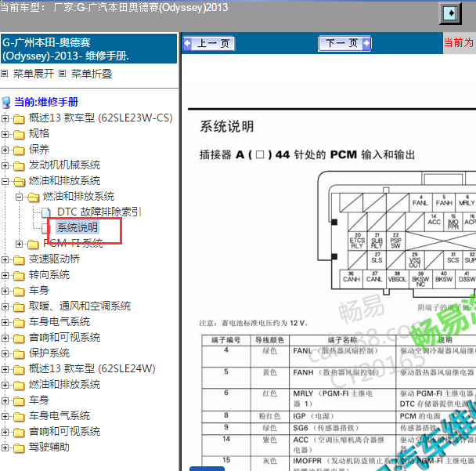Expand 概述13 款车型 (62SLE24W) node
476x471 pixels.
tap(5, 369)
